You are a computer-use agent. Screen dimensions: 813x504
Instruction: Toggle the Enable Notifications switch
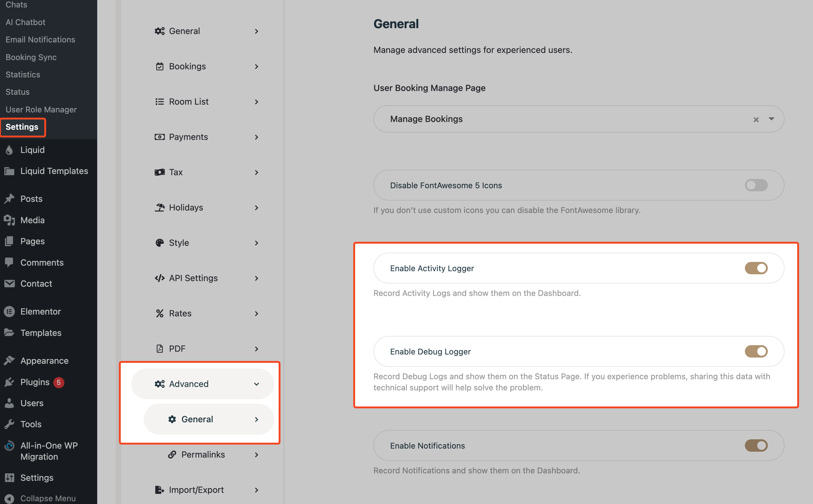coord(756,446)
